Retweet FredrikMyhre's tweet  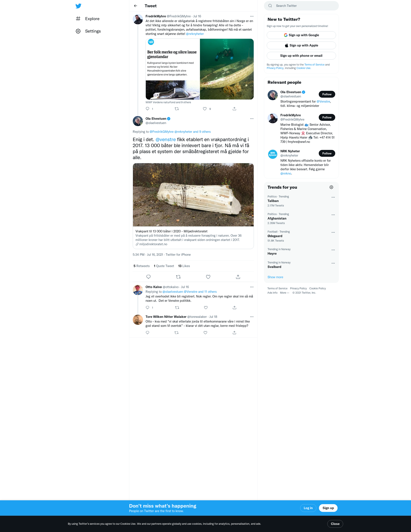[177, 109]
